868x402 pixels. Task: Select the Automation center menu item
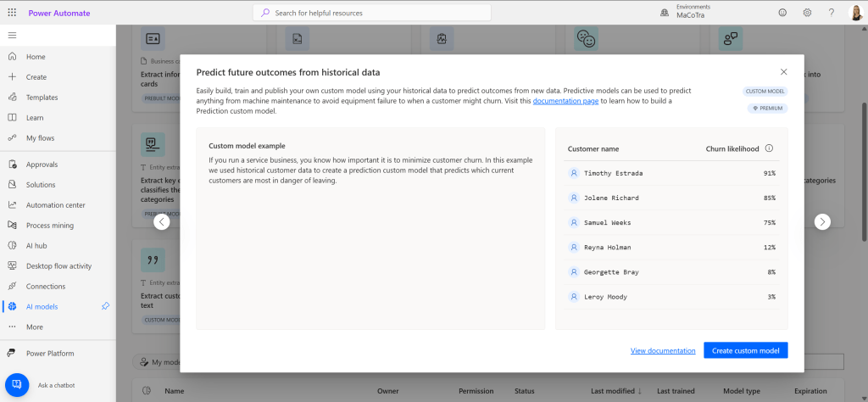pyautogui.click(x=55, y=205)
